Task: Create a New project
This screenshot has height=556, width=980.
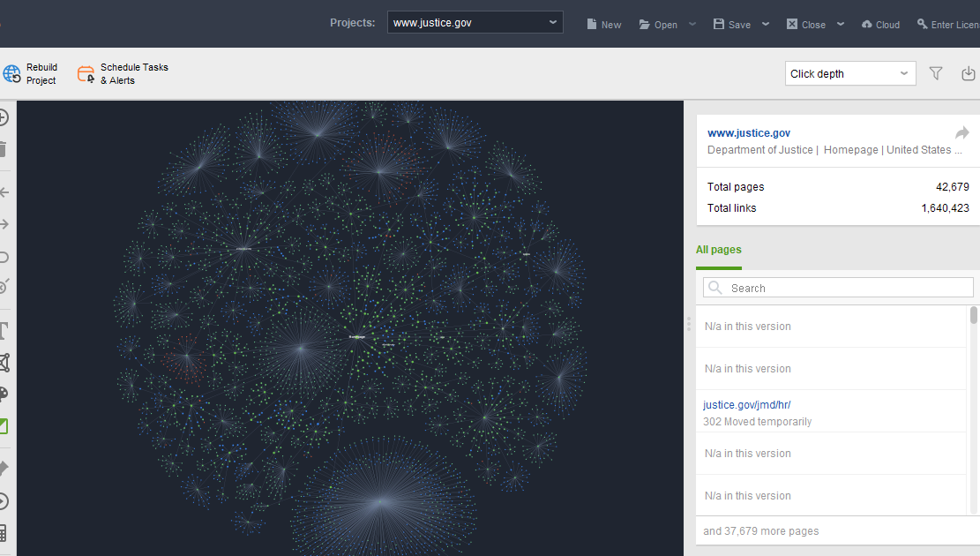Action: 603,25
